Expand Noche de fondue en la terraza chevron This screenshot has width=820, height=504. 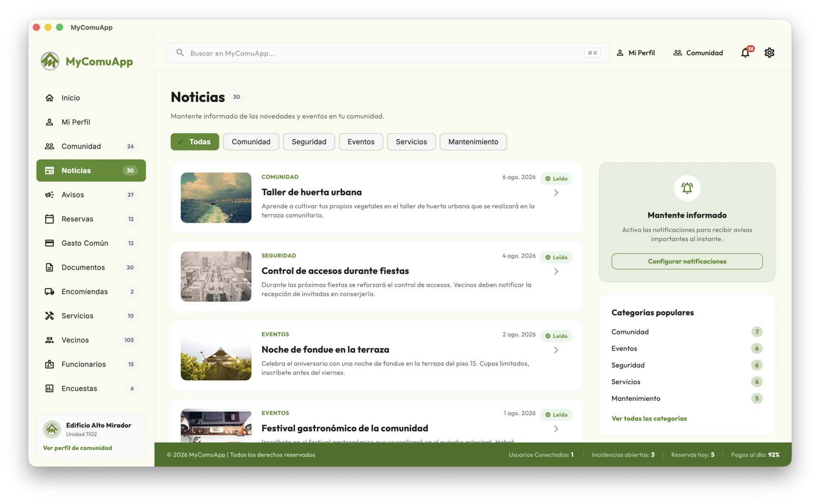[556, 350]
